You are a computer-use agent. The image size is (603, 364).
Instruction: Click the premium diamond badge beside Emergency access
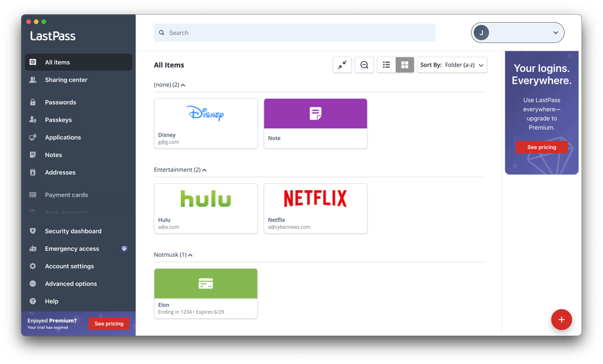coord(124,249)
